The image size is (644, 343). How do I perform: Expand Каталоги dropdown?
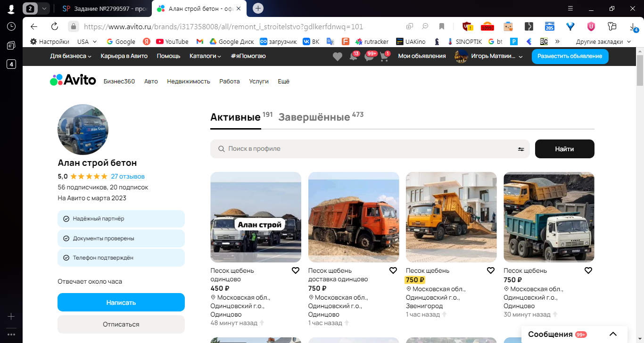pyautogui.click(x=206, y=56)
